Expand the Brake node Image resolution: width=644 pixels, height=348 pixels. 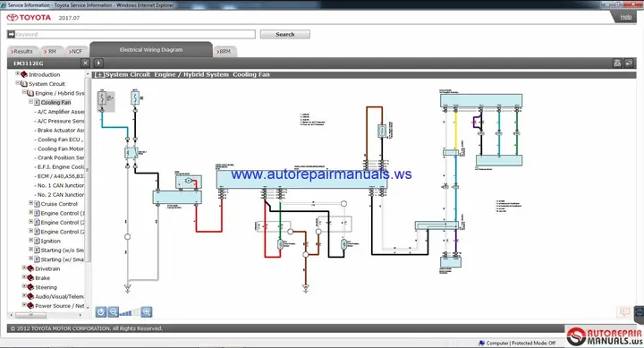coord(24,277)
